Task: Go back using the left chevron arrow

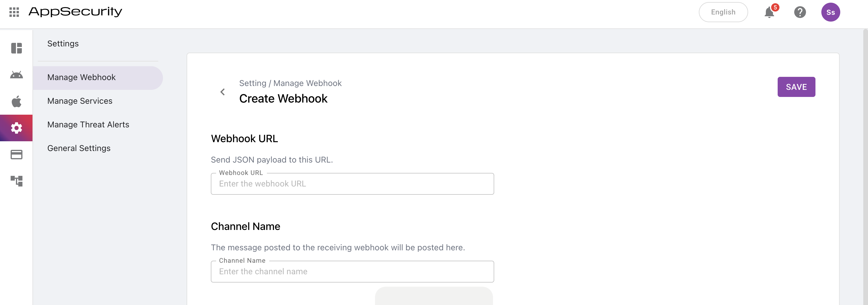Action: (x=223, y=92)
